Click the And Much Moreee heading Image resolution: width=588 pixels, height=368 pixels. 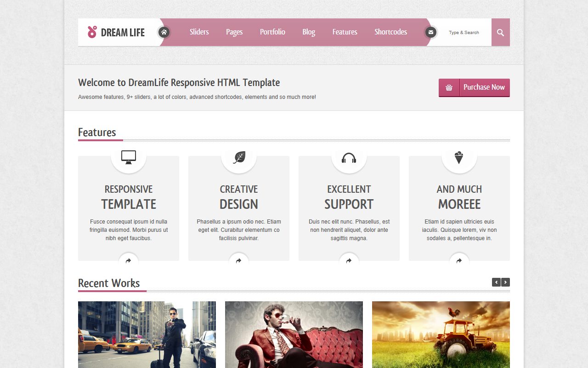(459, 197)
